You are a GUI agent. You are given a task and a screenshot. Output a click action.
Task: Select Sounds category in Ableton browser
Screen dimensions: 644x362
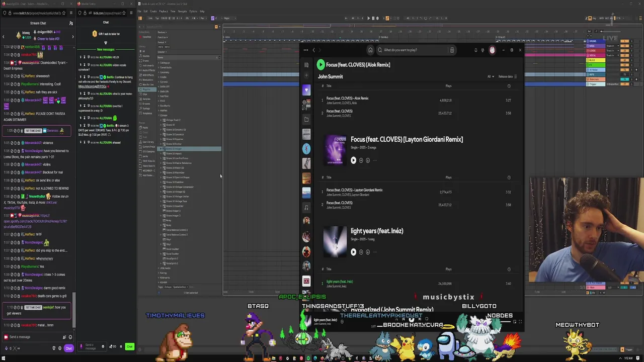(x=146, y=56)
